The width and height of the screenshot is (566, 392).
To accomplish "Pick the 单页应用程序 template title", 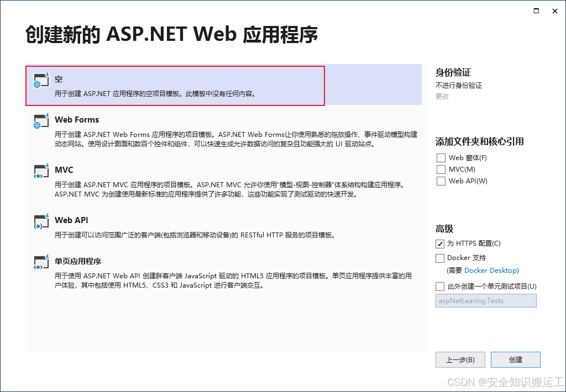I will [77, 261].
